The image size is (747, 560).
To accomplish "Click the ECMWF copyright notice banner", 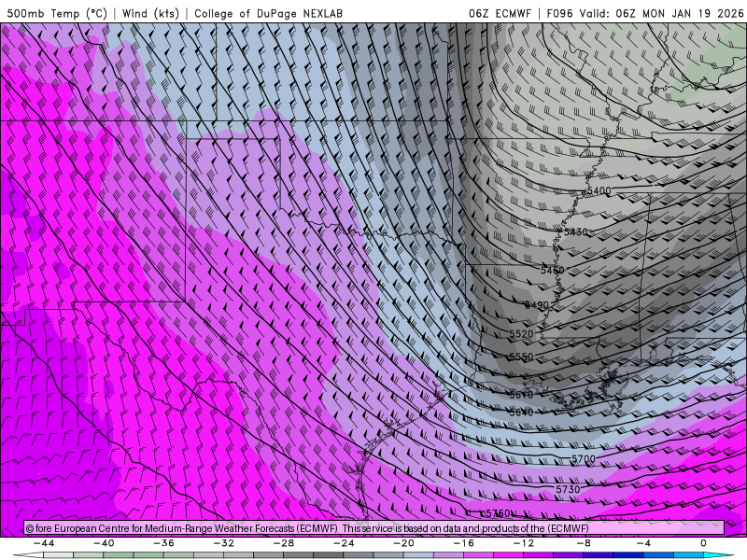I will click(374, 528).
